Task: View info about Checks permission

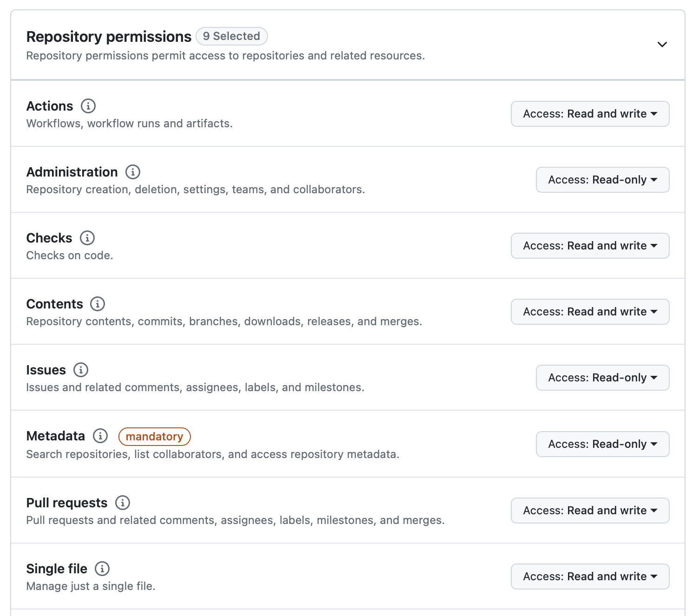Action: click(x=86, y=238)
